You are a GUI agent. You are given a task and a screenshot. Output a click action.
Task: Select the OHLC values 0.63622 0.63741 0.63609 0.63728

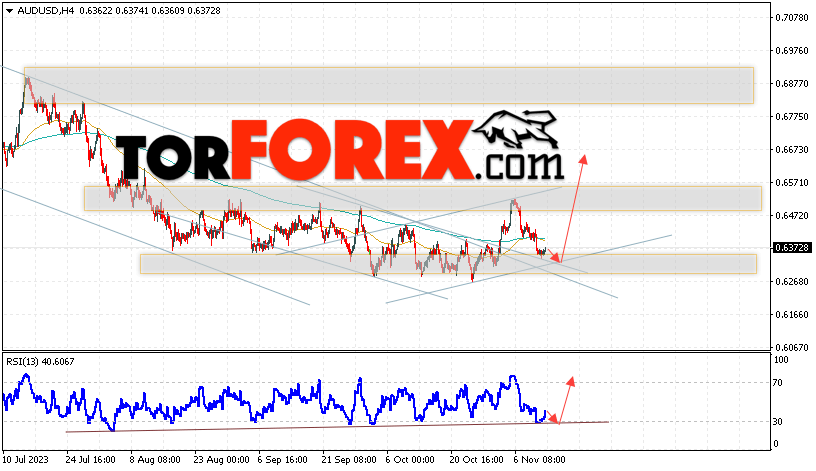coord(150,11)
